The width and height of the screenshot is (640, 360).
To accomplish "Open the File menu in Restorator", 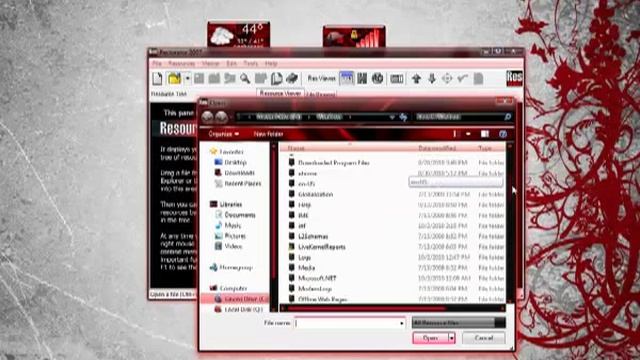I will (x=157, y=64).
